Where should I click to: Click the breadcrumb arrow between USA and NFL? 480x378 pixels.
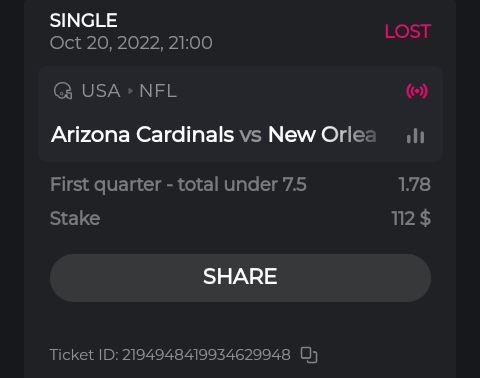130,91
